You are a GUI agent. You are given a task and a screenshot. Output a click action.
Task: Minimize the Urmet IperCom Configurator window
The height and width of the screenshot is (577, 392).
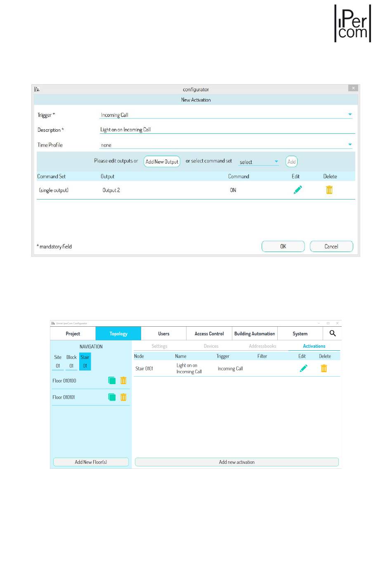[319, 323]
